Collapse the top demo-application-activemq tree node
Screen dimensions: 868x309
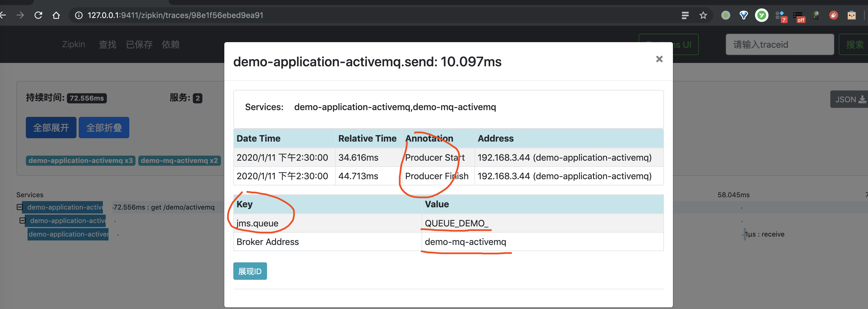(x=20, y=207)
